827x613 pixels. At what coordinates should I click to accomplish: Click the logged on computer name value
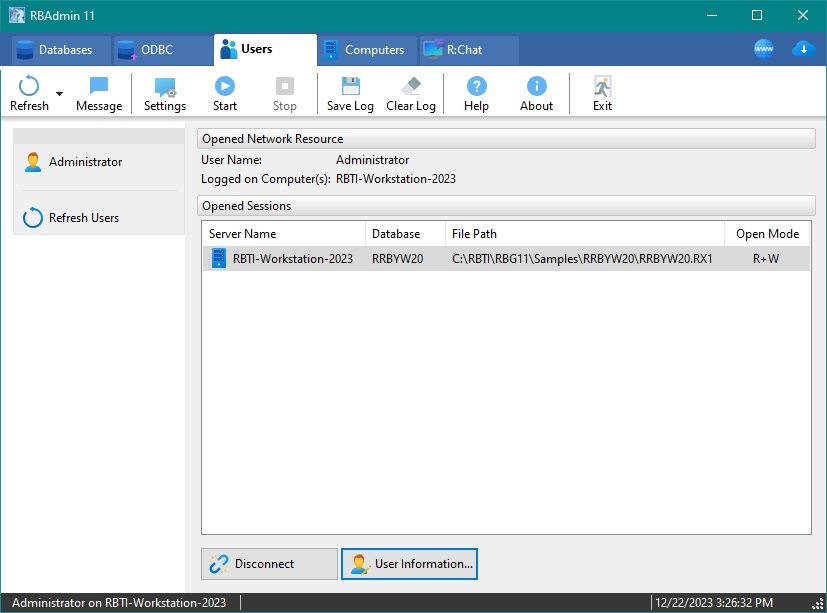pyautogui.click(x=396, y=179)
